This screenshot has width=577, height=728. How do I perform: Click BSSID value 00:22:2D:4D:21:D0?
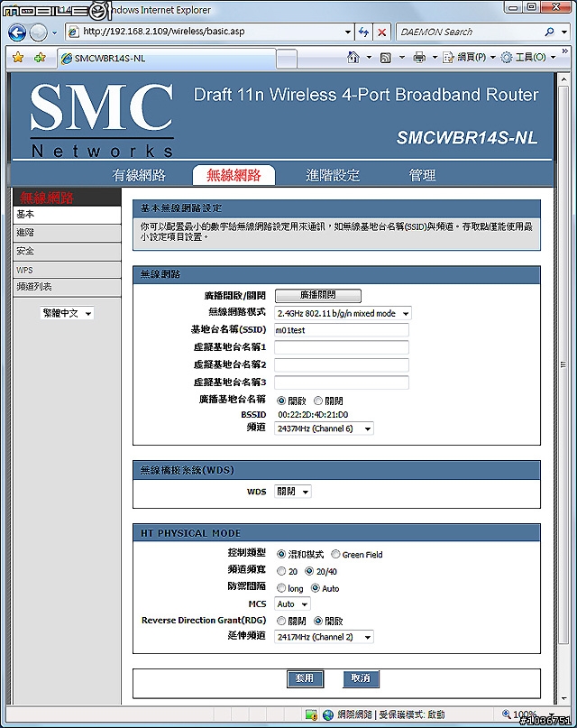coord(313,415)
